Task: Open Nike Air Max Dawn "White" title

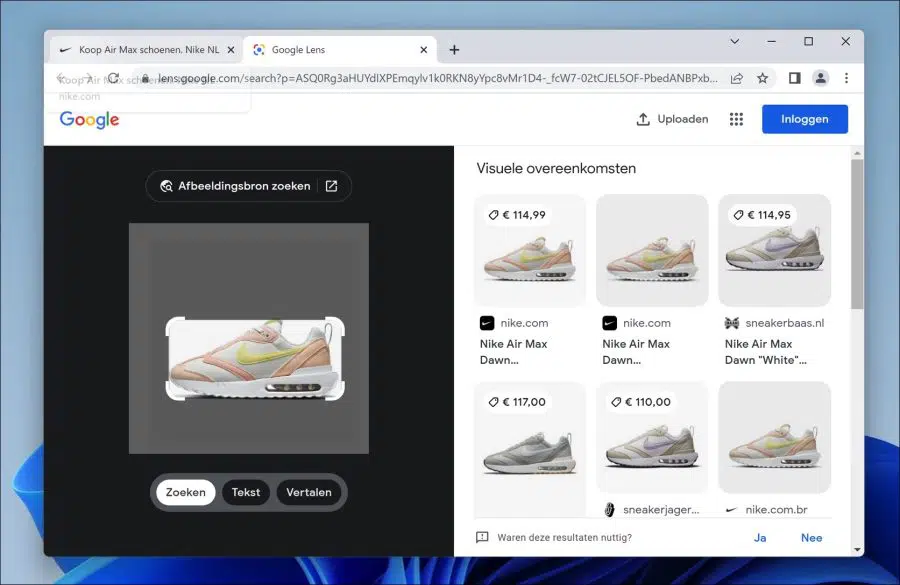Action: (765, 352)
